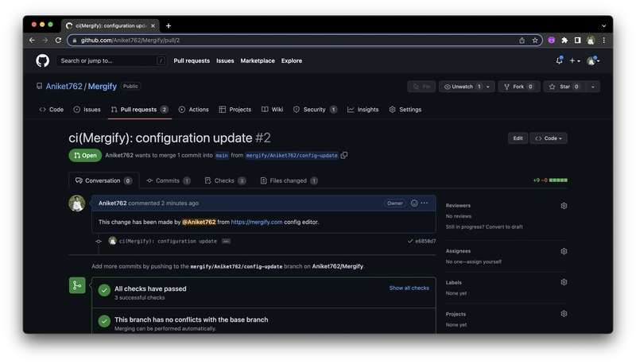636x364 pixels.
Task: Open Marketplace in the top navigation
Action: tap(258, 61)
